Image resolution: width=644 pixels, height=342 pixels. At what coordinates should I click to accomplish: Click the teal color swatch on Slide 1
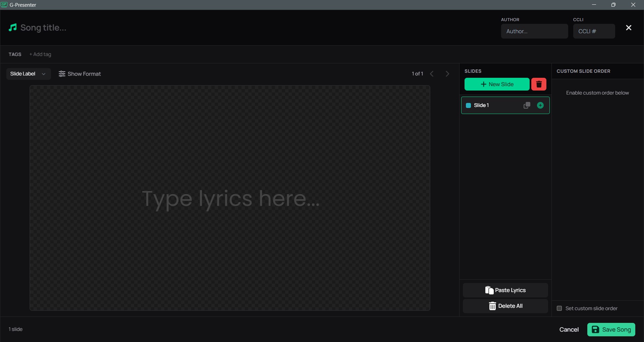click(x=469, y=105)
